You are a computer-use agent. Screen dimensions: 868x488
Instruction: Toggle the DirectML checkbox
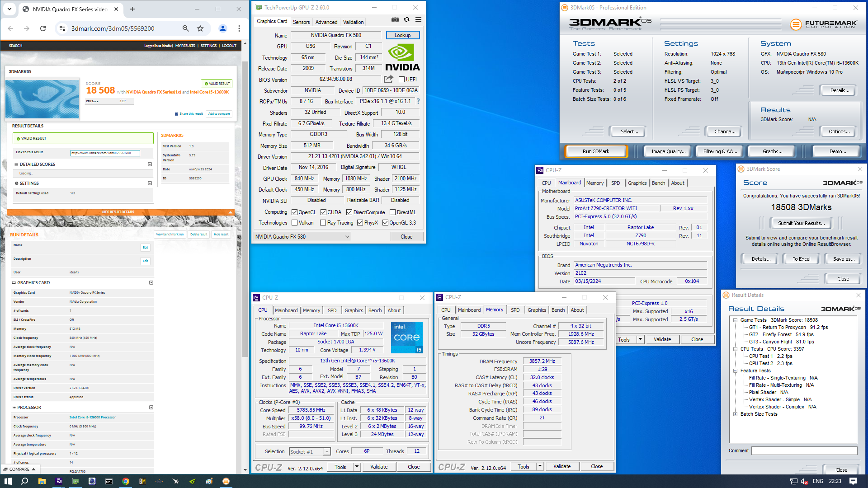(x=392, y=212)
